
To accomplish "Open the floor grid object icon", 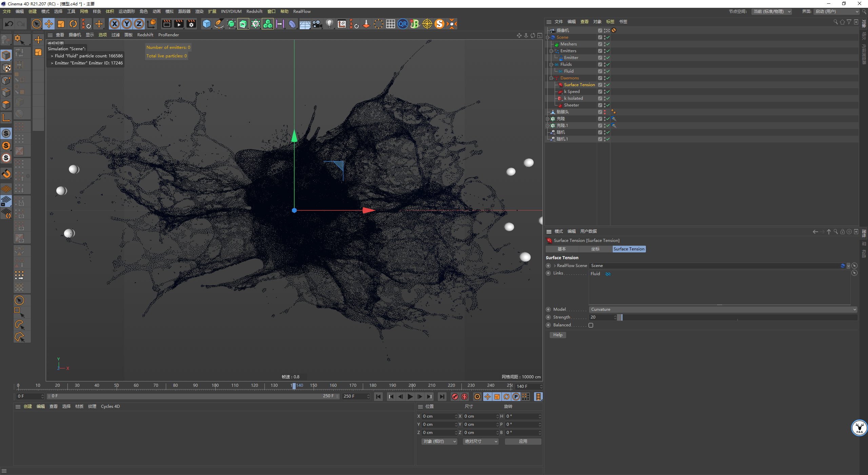I will (x=305, y=24).
